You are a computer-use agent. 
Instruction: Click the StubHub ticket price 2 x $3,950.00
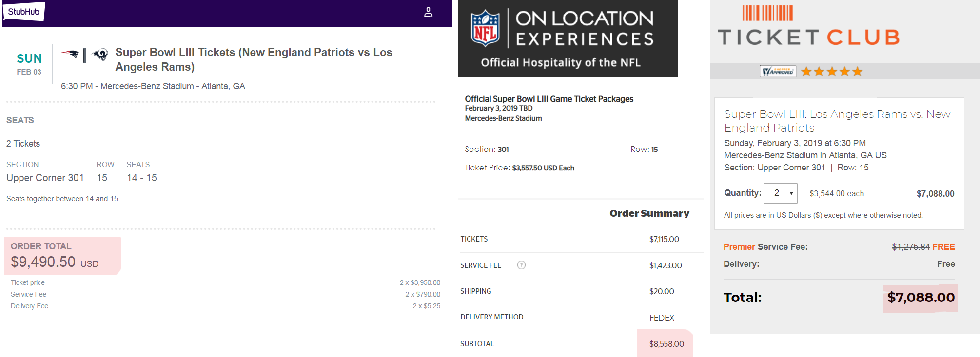[420, 282]
